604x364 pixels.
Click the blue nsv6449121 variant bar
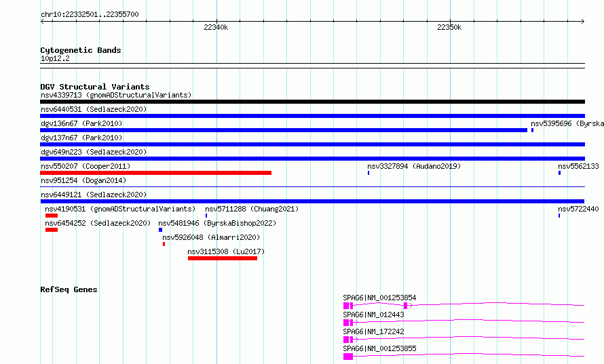click(x=312, y=201)
